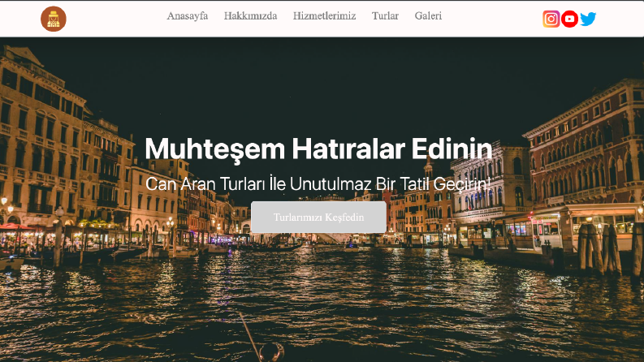Go to Anasayfa nav item
Screen dimensions: 644x362
click(188, 16)
